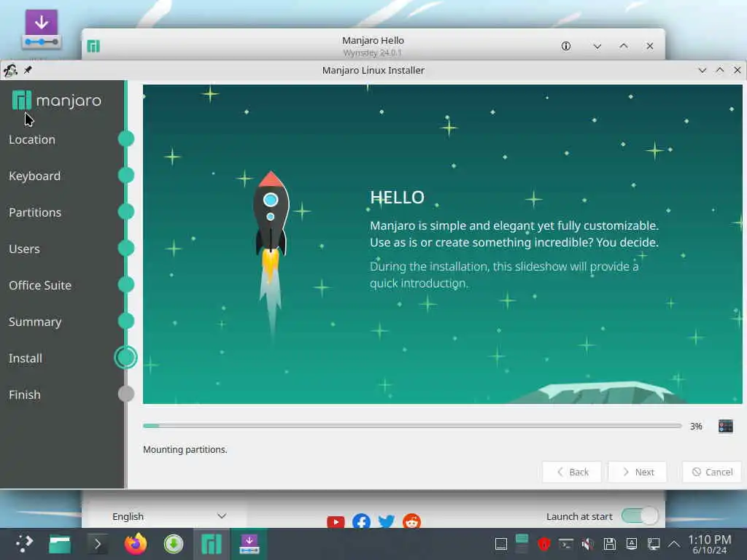Toggle the Launch at start switch
The height and width of the screenshot is (560, 747).
pos(640,516)
